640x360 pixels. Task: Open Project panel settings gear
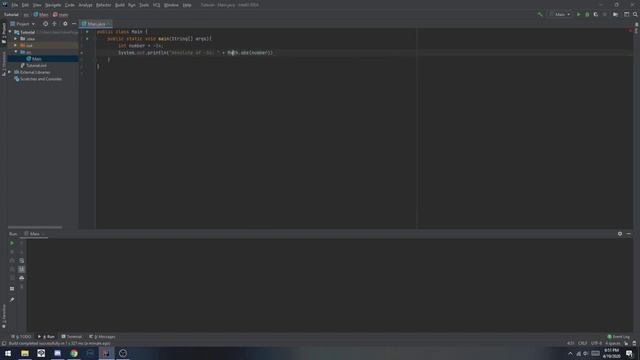point(65,24)
